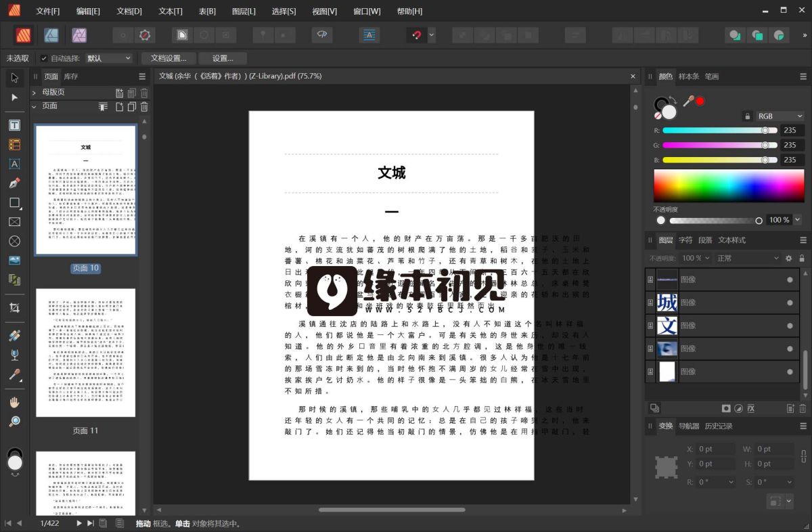
Task: Click the 文档设置... button
Action: (x=168, y=58)
